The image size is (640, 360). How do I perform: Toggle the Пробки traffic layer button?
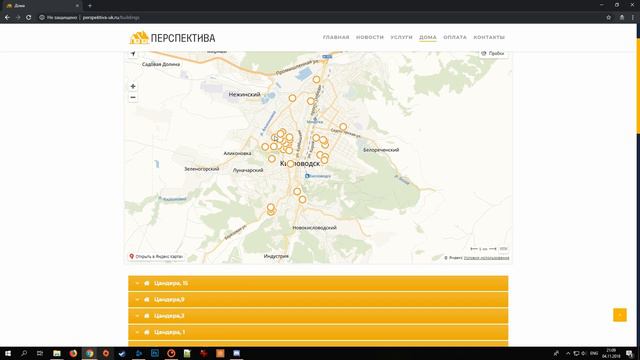[493, 53]
